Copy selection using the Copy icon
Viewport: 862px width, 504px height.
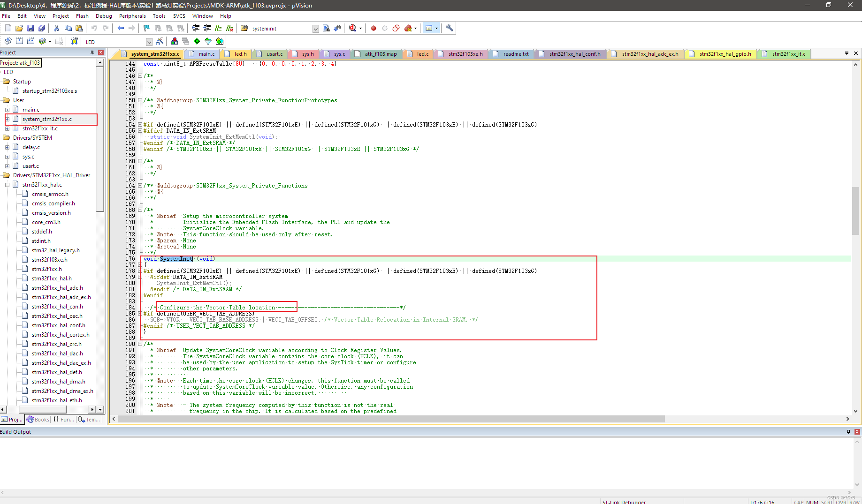point(68,28)
